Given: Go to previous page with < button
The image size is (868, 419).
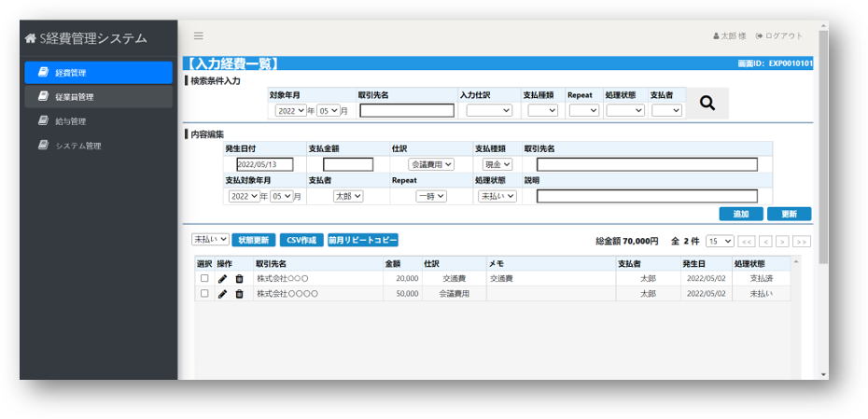Looking at the screenshot, I should (765, 242).
